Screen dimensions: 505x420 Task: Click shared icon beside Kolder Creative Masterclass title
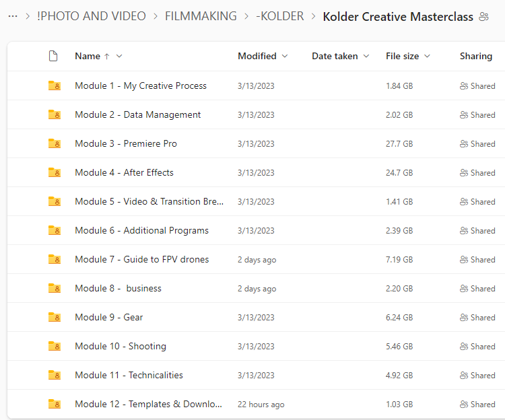(x=483, y=16)
